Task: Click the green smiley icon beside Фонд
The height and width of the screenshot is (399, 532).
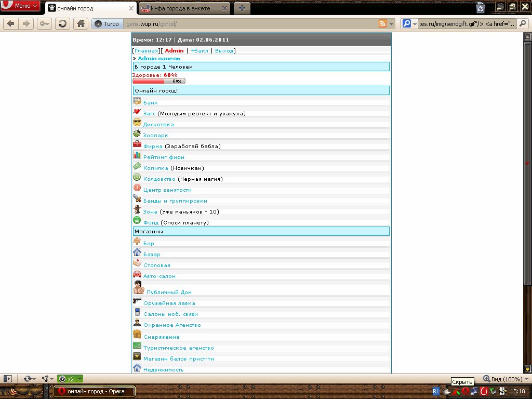Action: 137,220
